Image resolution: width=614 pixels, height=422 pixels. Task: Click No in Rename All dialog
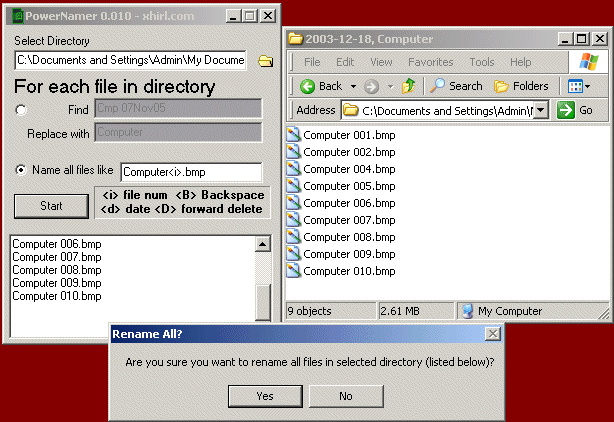coord(346,396)
